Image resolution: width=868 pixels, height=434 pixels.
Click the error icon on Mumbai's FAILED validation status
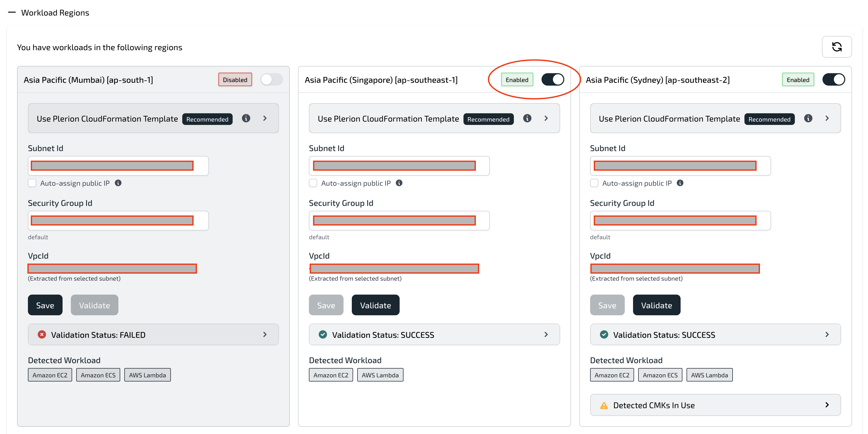click(x=41, y=334)
